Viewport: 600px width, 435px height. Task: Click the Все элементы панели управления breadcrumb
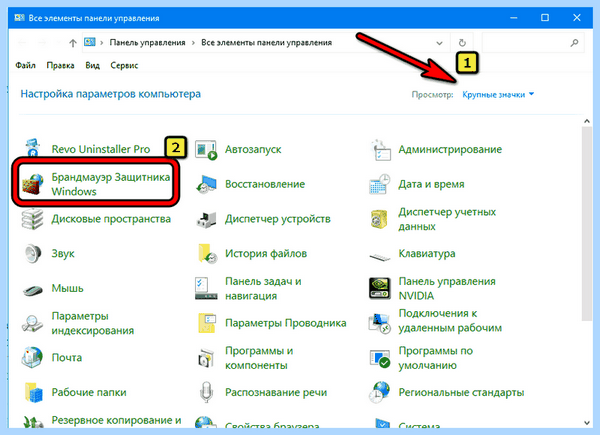266,42
